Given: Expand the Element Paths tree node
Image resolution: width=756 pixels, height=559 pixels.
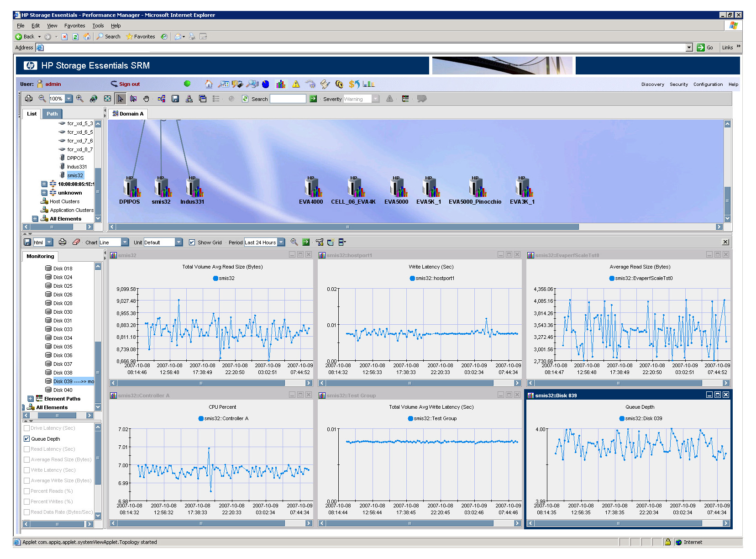Looking at the screenshot, I should click(31, 399).
